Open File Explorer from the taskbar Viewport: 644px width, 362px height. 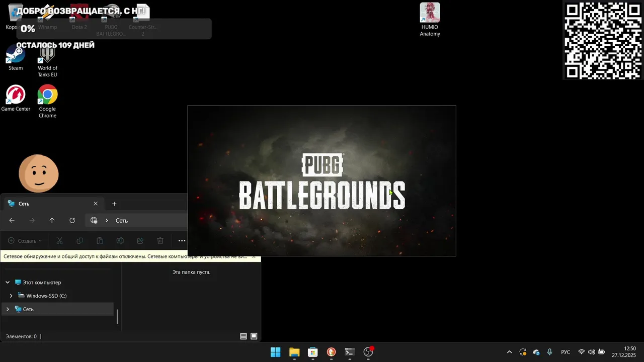pyautogui.click(x=294, y=352)
